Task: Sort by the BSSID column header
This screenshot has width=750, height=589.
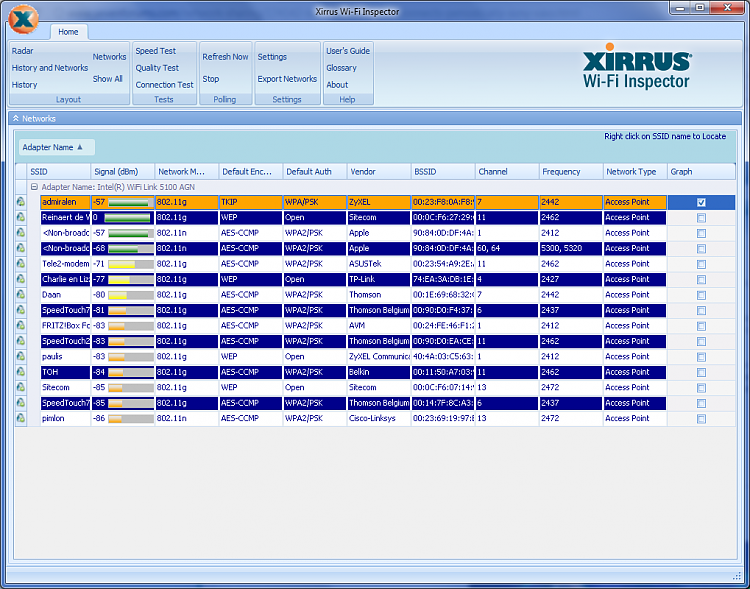Action: [x=443, y=171]
